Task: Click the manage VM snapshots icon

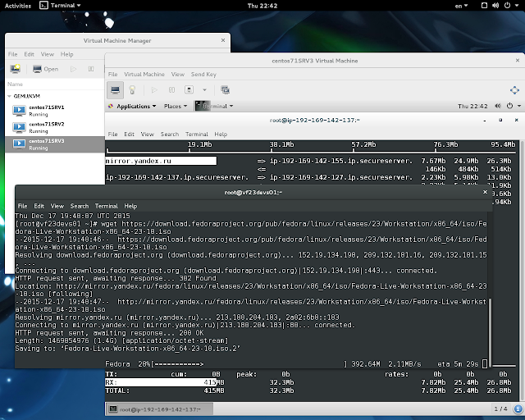Action: pos(226,89)
